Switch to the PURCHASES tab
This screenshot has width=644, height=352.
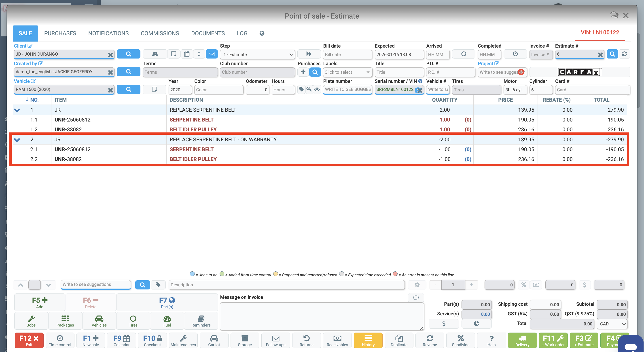(60, 33)
